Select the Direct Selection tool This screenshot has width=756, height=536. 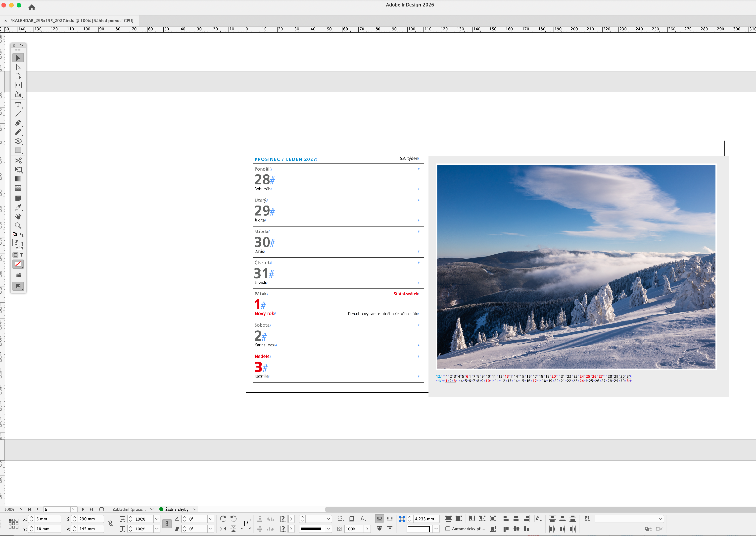coord(18,67)
